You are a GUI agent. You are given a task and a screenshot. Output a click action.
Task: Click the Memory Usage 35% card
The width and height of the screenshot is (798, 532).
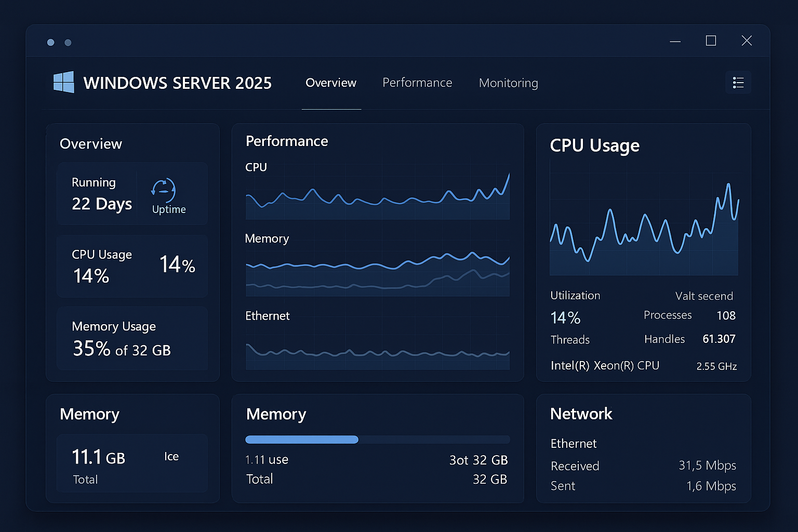coord(132,338)
